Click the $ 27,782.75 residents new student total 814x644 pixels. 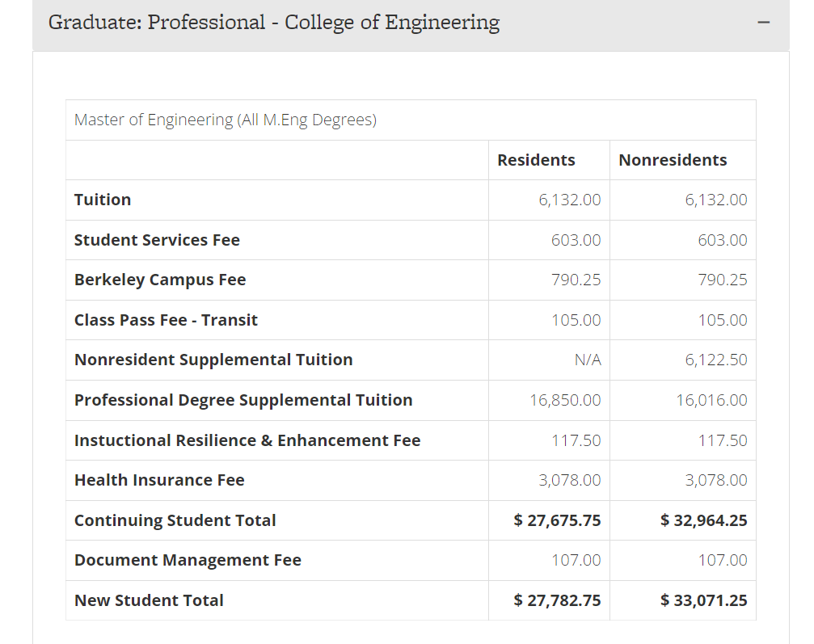click(557, 600)
